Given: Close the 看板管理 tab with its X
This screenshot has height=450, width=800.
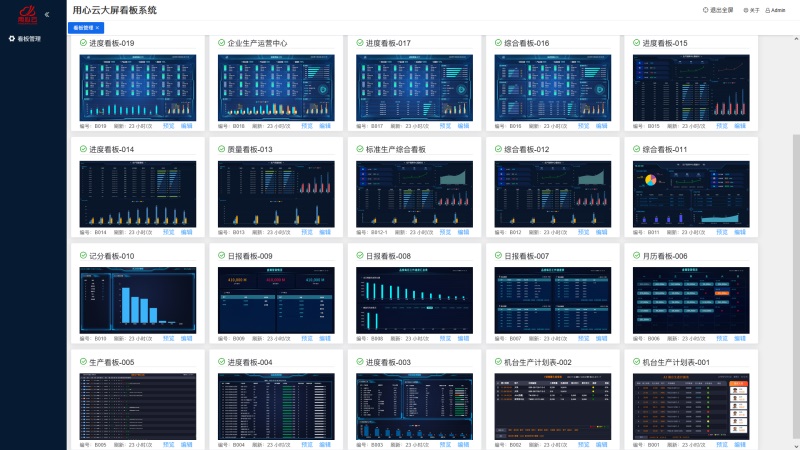Looking at the screenshot, I should [x=98, y=28].
